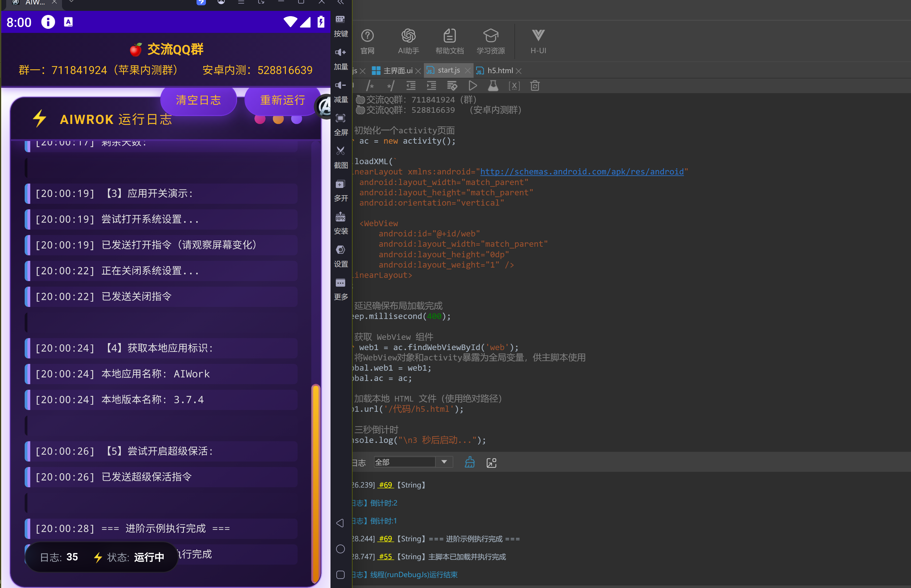Select log line 本地应用名称: AIWork
The height and width of the screenshot is (588, 911).
pyautogui.click(x=161, y=374)
